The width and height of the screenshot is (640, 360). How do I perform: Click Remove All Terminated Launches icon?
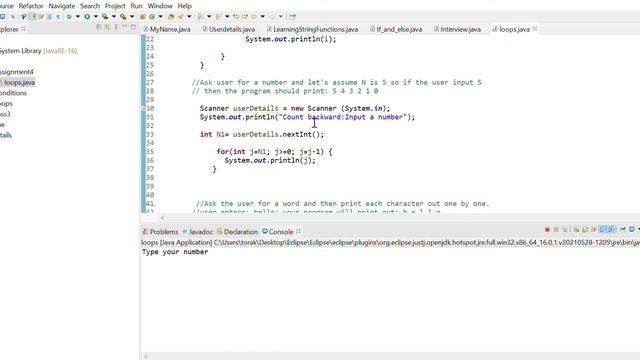[565, 230]
